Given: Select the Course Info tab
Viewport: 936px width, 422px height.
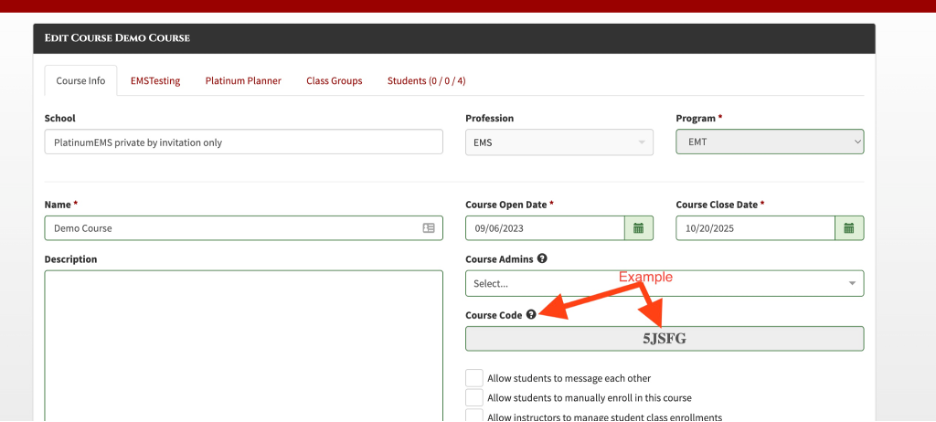Looking at the screenshot, I should pos(80,81).
